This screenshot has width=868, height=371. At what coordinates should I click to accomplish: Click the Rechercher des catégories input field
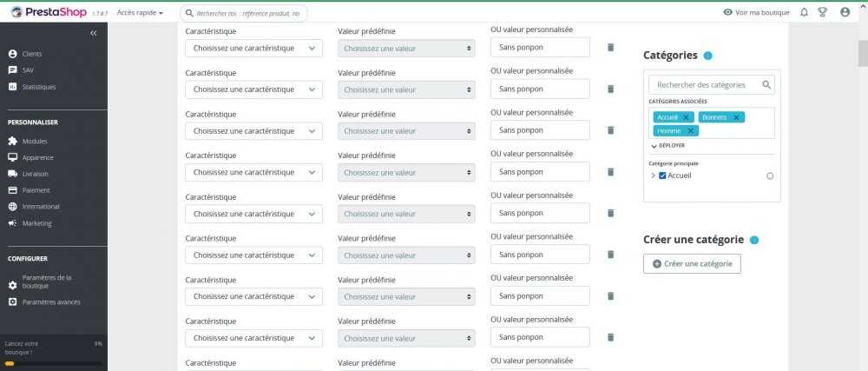pos(706,84)
